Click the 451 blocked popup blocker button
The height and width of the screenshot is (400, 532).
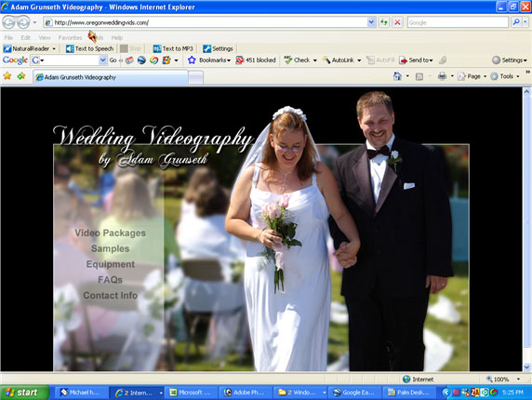point(256,60)
